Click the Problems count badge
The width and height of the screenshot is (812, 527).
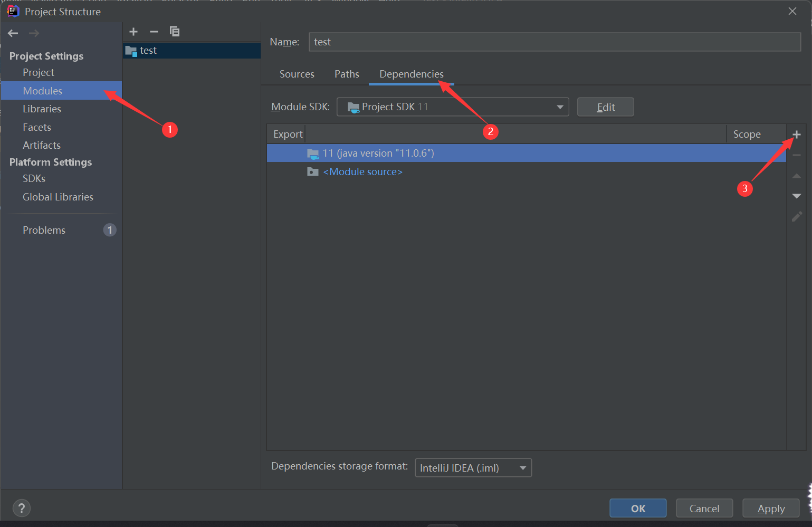pyautogui.click(x=110, y=230)
